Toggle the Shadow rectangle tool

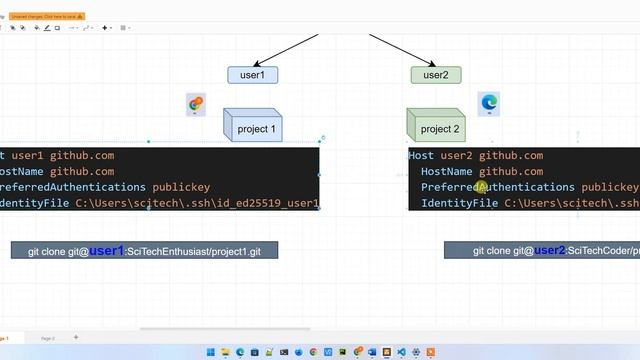pyautogui.click(x=57, y=28)
